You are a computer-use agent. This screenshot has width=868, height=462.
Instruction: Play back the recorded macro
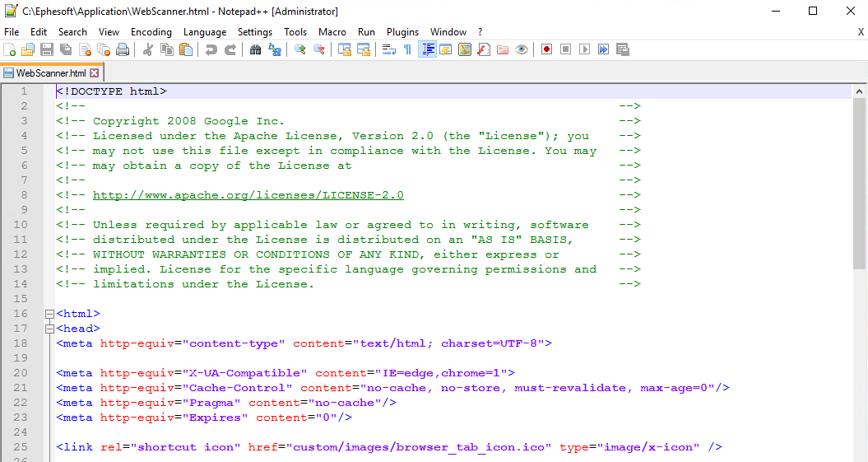click(x=585, y=50)
